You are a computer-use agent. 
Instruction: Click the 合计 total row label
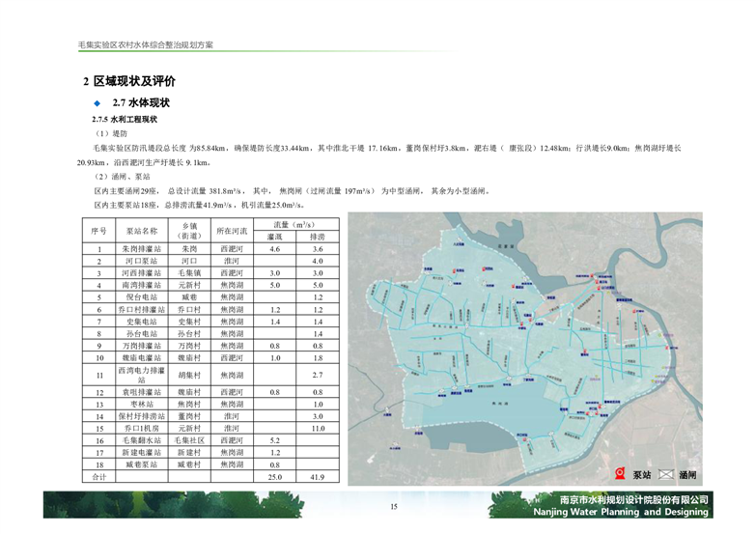click(98, 477)
